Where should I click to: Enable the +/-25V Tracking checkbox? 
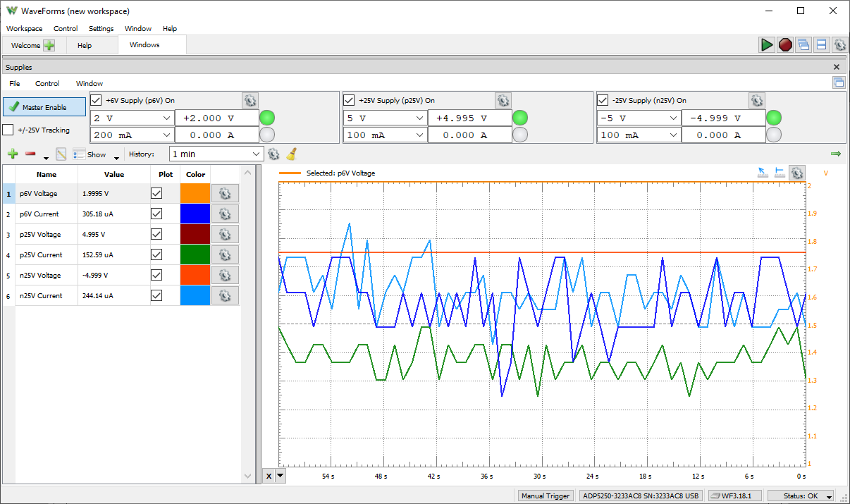click(8, 130)
